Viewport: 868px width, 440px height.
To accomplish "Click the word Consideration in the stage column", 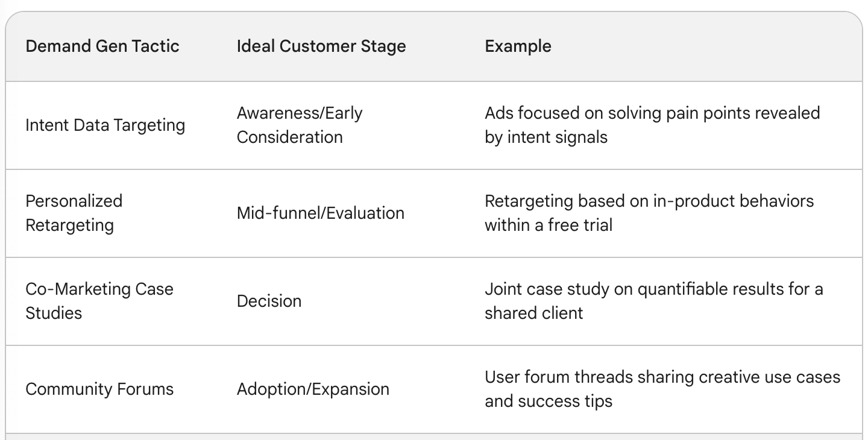I will click(x=290, y=137).
